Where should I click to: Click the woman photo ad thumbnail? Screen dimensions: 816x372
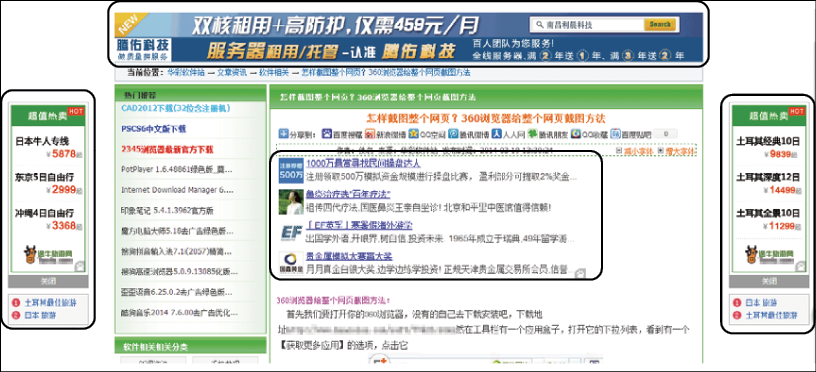click(291, 202)
